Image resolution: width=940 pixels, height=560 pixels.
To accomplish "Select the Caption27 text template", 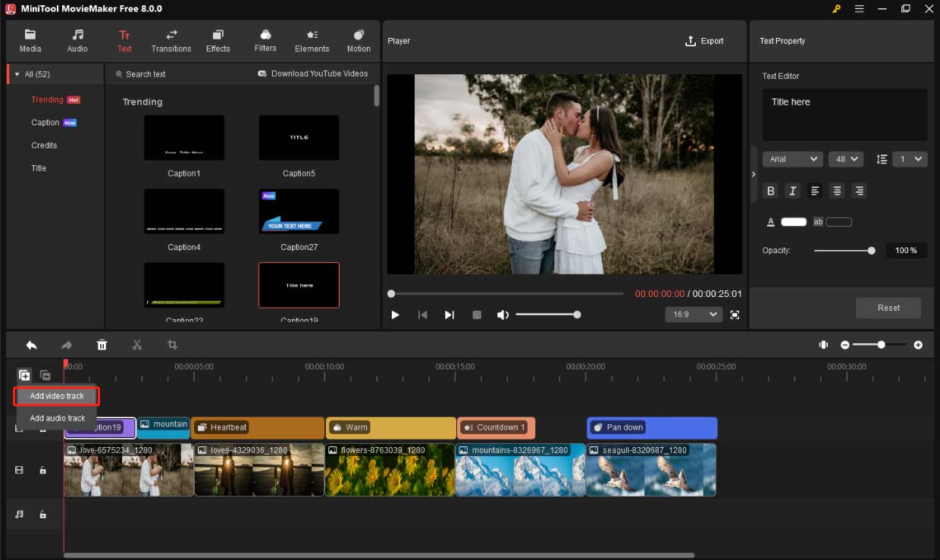I will tap(299, 211).
